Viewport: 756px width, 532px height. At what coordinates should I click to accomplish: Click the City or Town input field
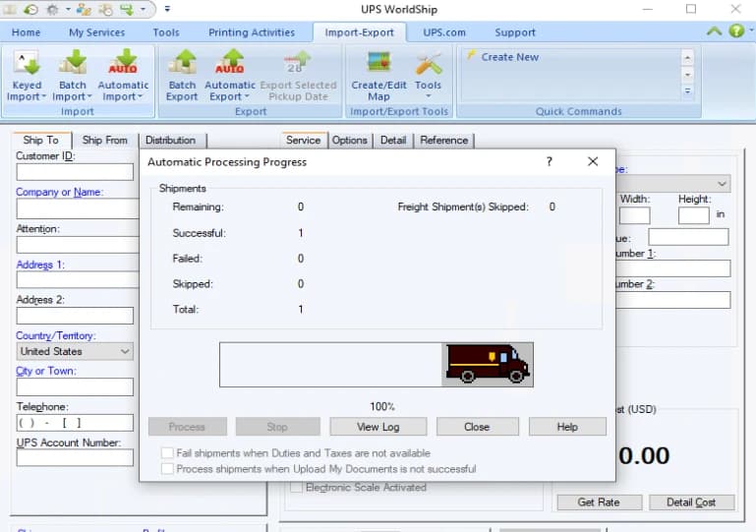tap(75, 386)
